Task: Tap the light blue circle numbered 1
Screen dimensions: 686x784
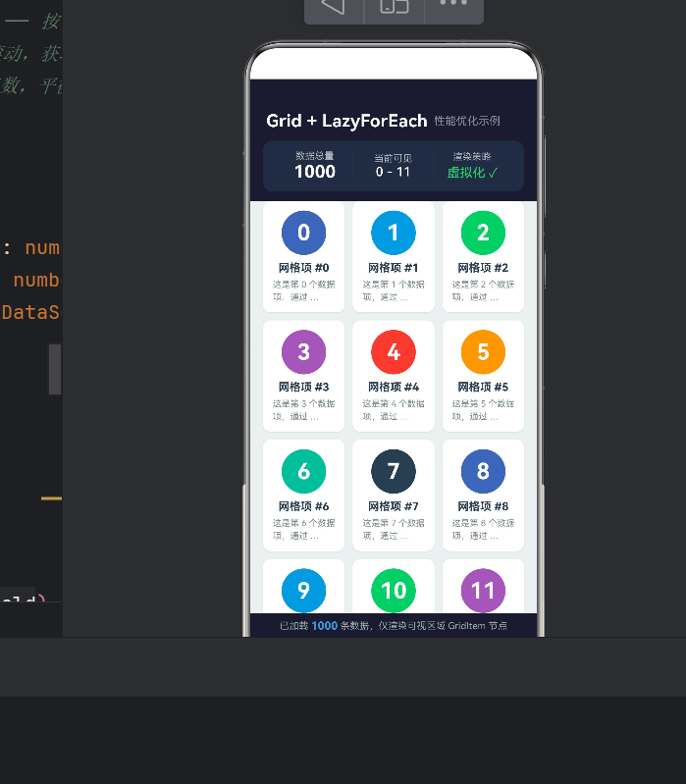Action: (x=393, y=233)
